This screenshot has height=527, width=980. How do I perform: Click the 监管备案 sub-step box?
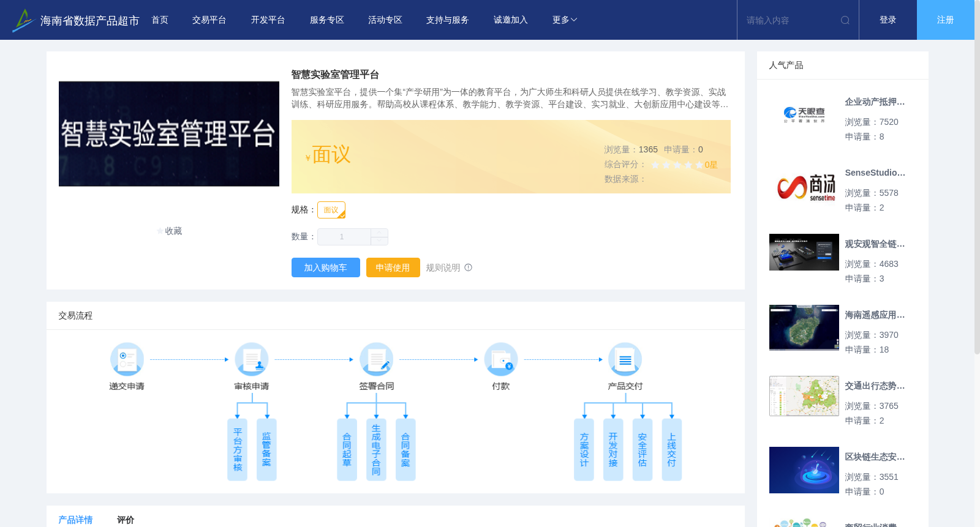(x=266, y=450)
